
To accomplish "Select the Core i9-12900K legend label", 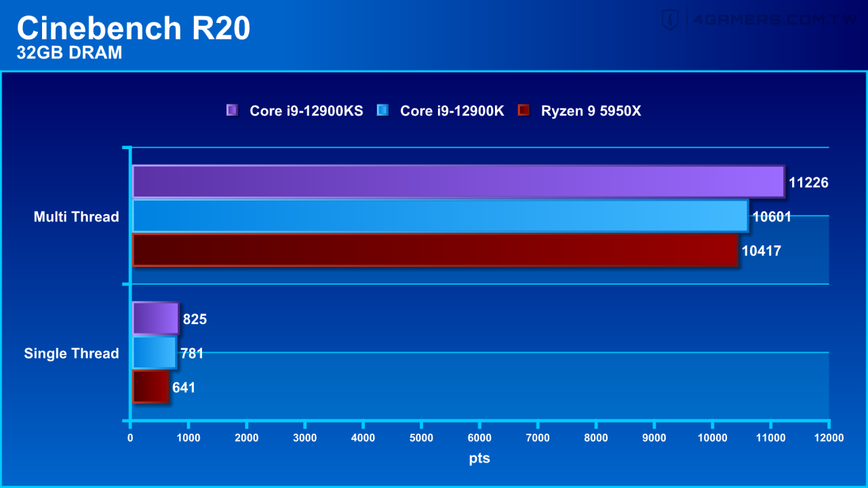I will click(452, 110).
